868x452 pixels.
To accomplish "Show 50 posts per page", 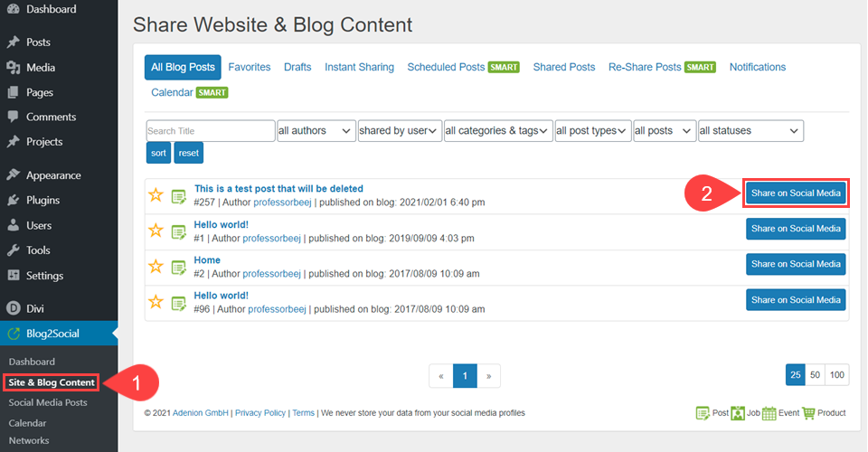I will click(815, 375).
